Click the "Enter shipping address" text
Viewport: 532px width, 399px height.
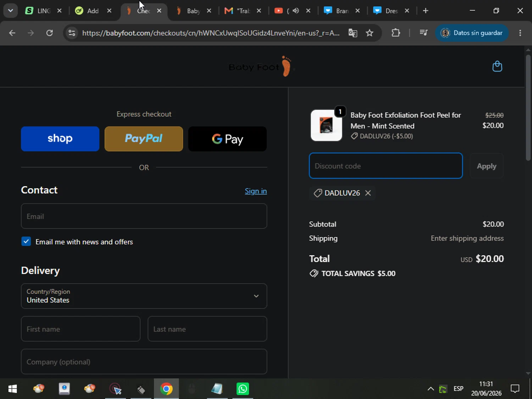point(467,238)
